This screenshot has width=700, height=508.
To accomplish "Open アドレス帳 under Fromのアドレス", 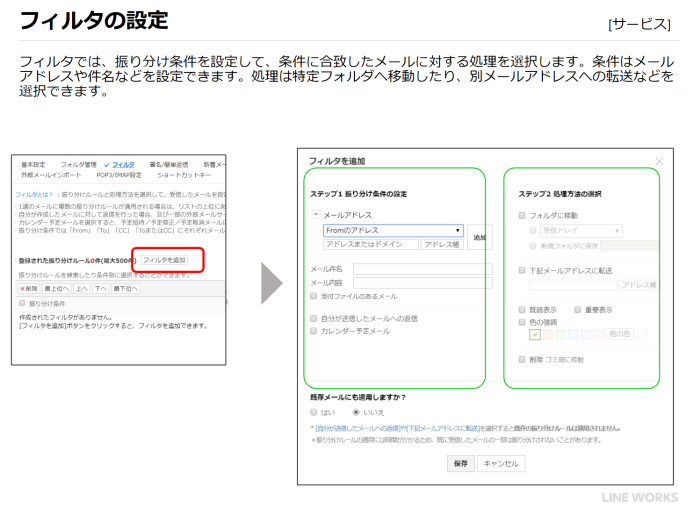I will tap(442, 244).
